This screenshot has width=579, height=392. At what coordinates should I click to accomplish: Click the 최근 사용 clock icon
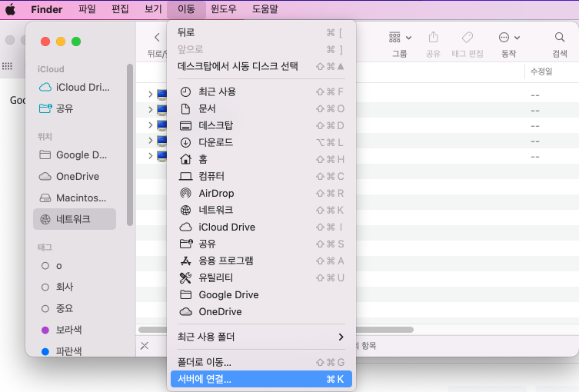pyautogui.click(x=185, y=91)
